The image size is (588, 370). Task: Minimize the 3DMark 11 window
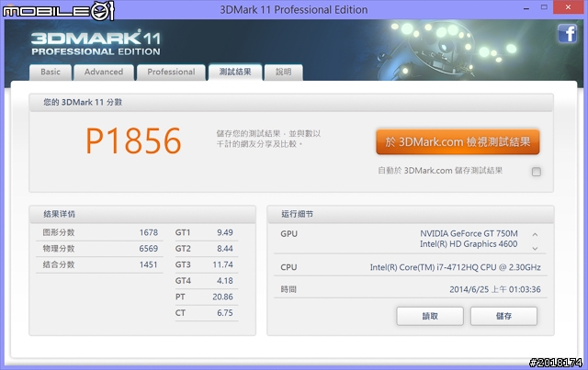click(x=526, y=7)
